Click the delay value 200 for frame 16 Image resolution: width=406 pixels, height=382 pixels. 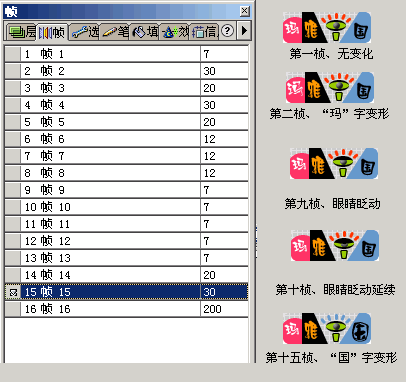coord(212,309)
